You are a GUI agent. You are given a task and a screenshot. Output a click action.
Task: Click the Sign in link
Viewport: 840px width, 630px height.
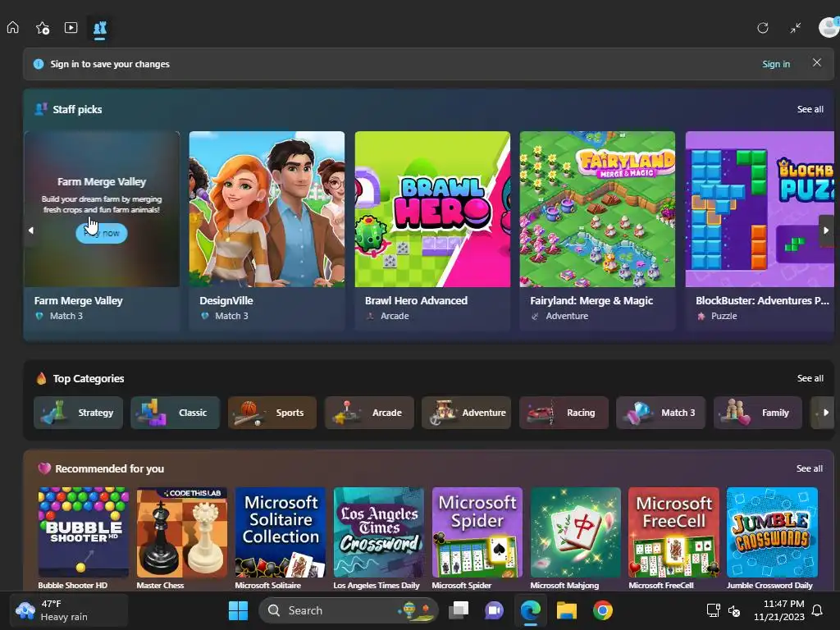click(776, 64)
